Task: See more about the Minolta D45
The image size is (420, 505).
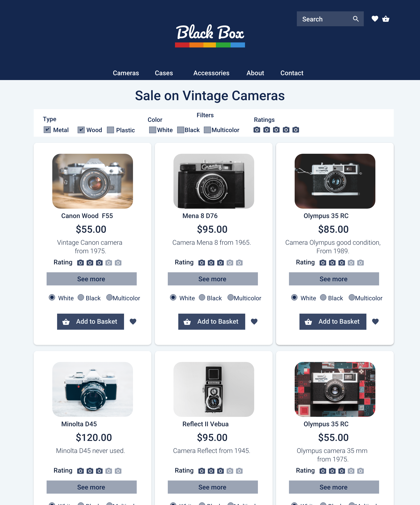Action: coord(92,487)
